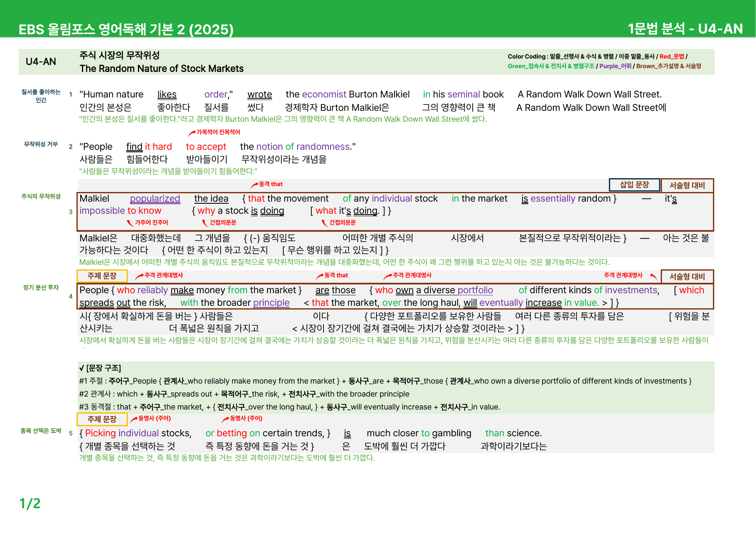The width and height of the screenshot is (756, 535).
Task: Click the underlined purple word "portfolio"
Action: click(x=475, y=290)
